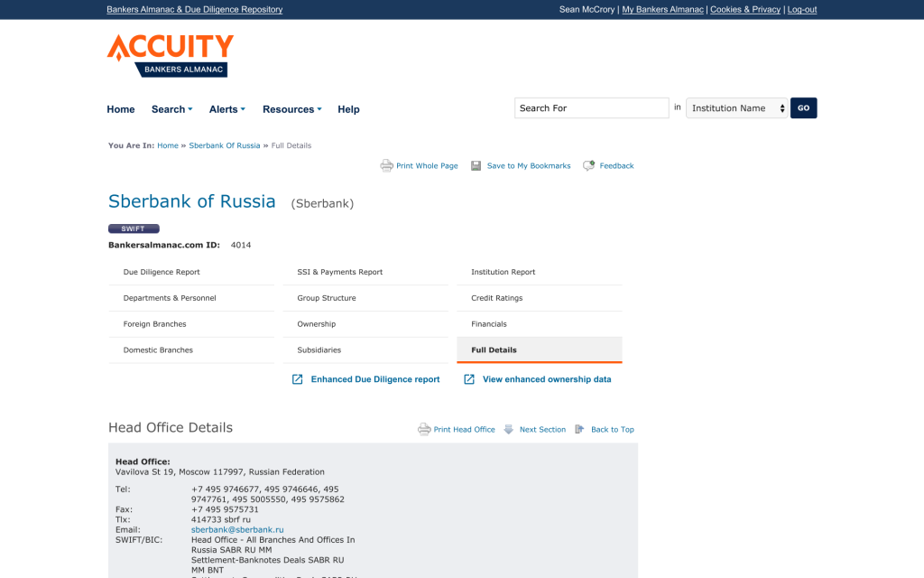This screenshot has width=924, height=578.
Task: Click Save to My Bookmarks link
Action: (529, 166)
